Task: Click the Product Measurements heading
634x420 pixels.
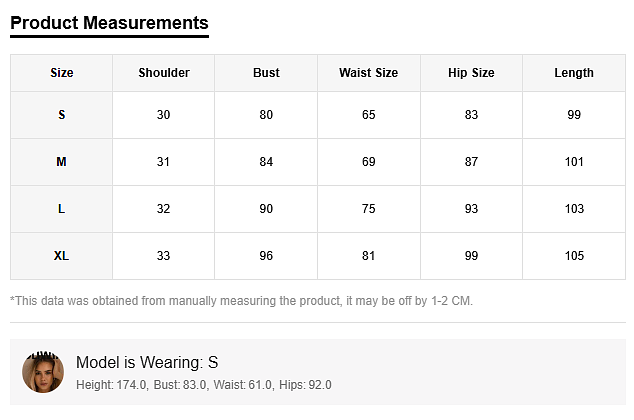Action: [109, 23]
